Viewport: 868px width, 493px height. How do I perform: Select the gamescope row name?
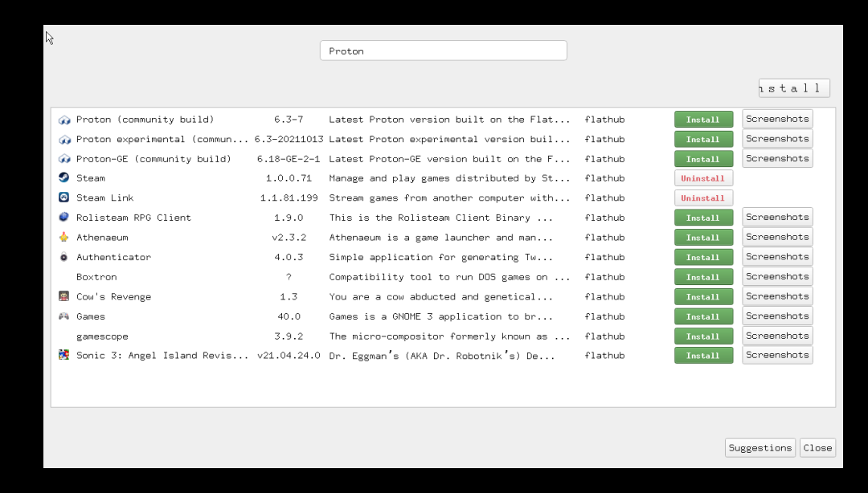point(102,336)
